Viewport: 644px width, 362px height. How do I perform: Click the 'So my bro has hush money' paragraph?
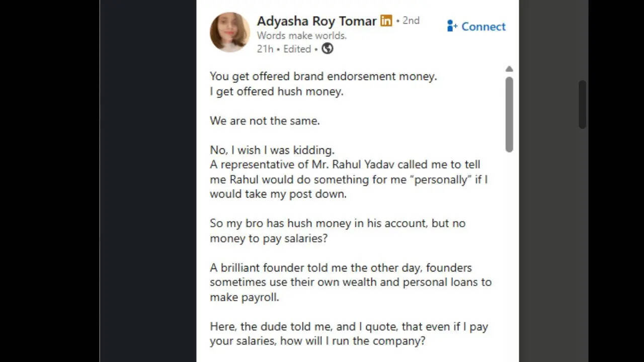(337, 230)
